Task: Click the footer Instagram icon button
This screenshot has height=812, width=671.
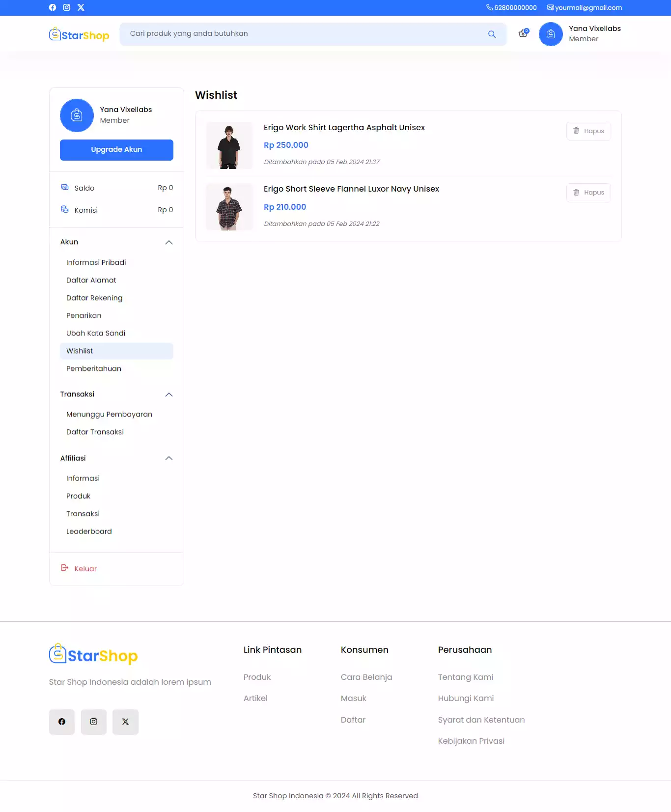Action: [93, 722]
